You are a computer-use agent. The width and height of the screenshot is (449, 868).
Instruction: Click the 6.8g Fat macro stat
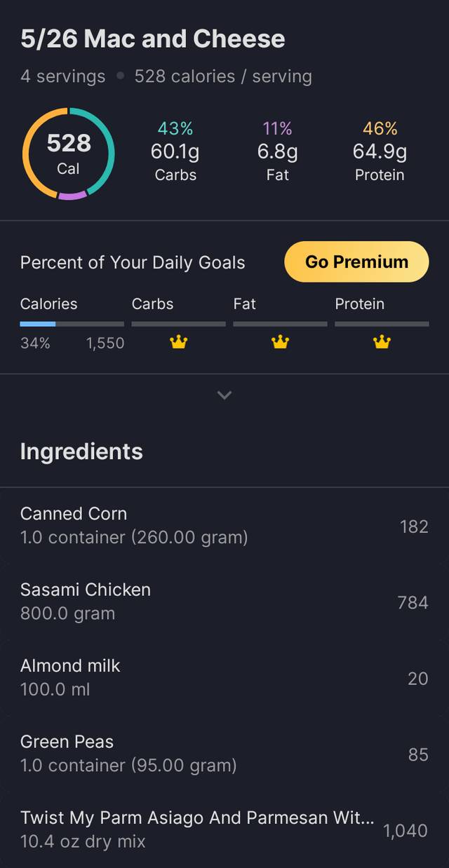point(277,151)
